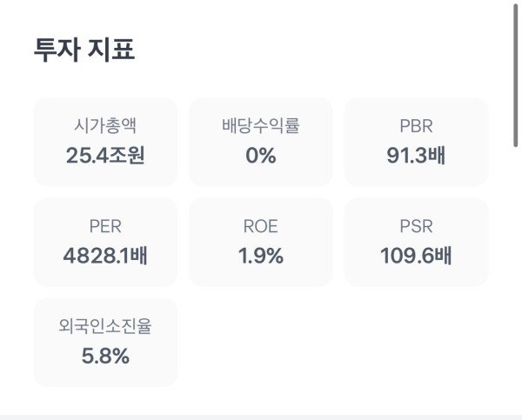Click the PER label text
This screenshot has height=420, width=522.
[x=105, y=227]
